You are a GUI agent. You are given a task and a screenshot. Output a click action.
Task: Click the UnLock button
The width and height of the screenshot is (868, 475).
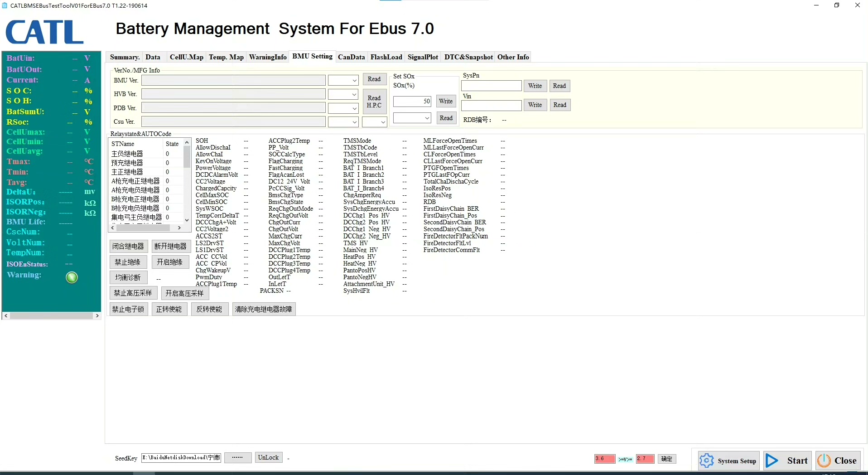(269, 458)
